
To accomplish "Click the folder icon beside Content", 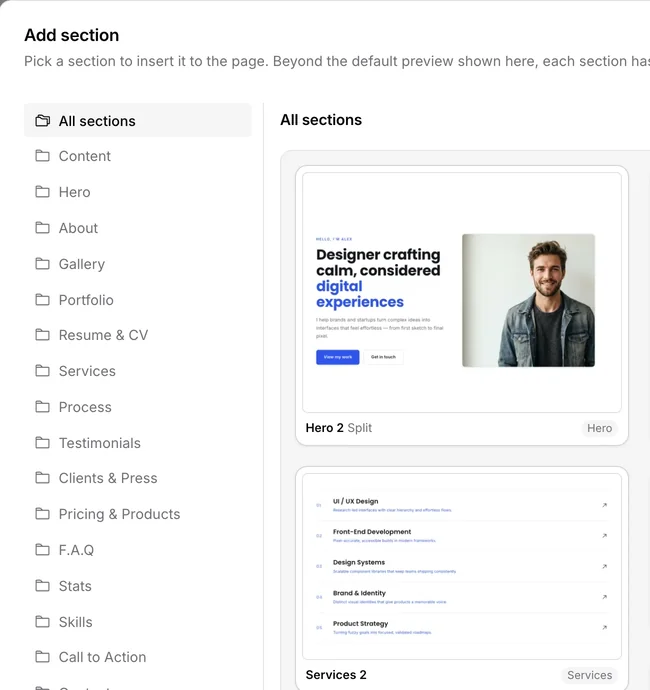I will tap(43, 156).
